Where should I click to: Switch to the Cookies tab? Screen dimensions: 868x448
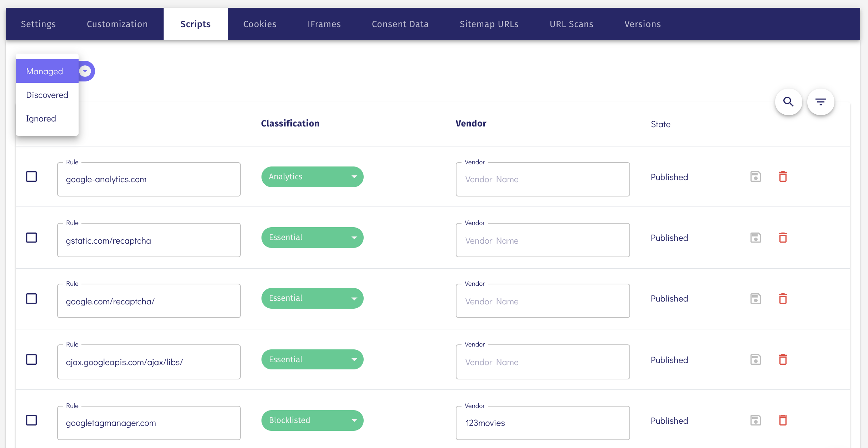coord(260,24)
